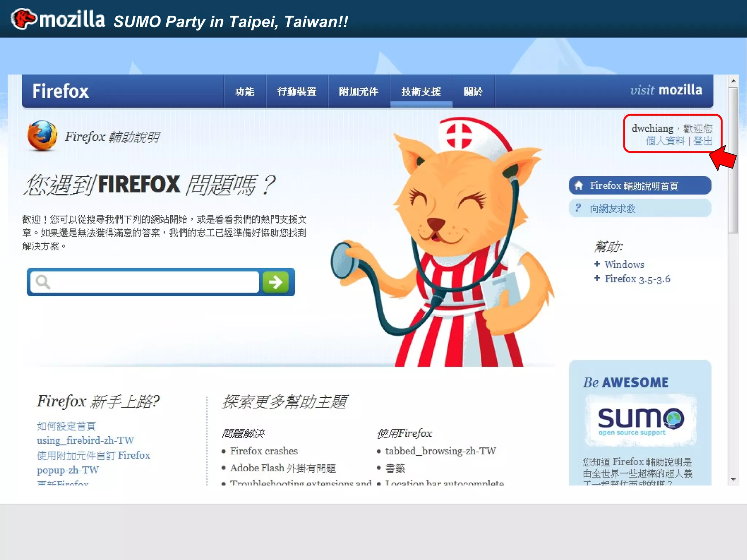
Task: Open the 關於 navigation tab
Action: pyautogui.click(x=473, y=91)
